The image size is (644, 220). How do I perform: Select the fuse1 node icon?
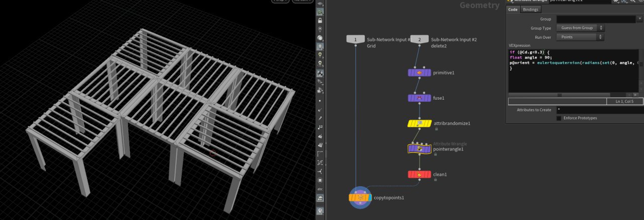tap(420, 98)
